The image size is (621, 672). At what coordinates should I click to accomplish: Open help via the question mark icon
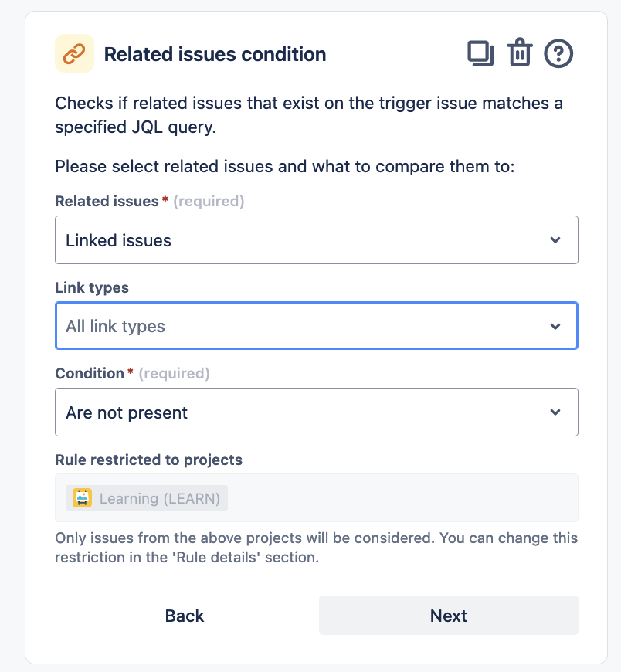pos(558,54)
